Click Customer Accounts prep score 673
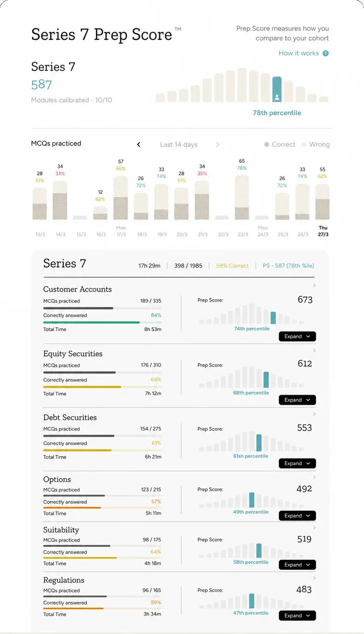Image resolution: width=364 pixels, height=634 pixels. (x=305, y=300)
